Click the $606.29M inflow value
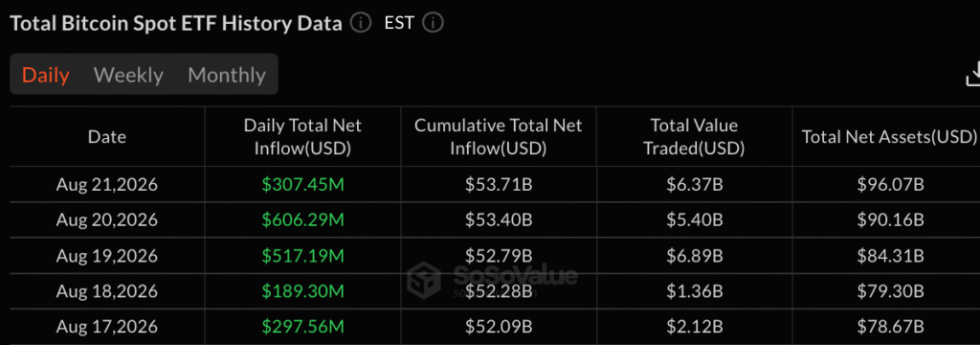Image resolution: width=980 pixels, height=345 pixels. [303, 220]
